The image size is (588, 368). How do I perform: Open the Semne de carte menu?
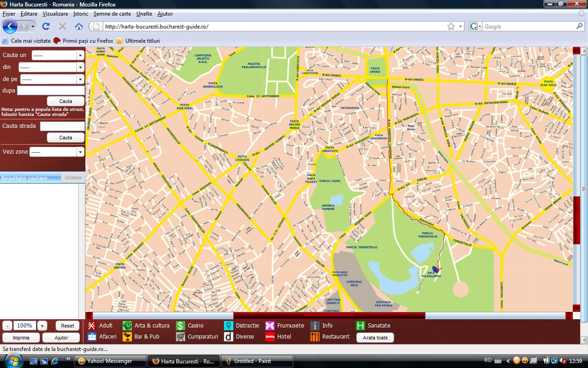pos(112,14)
